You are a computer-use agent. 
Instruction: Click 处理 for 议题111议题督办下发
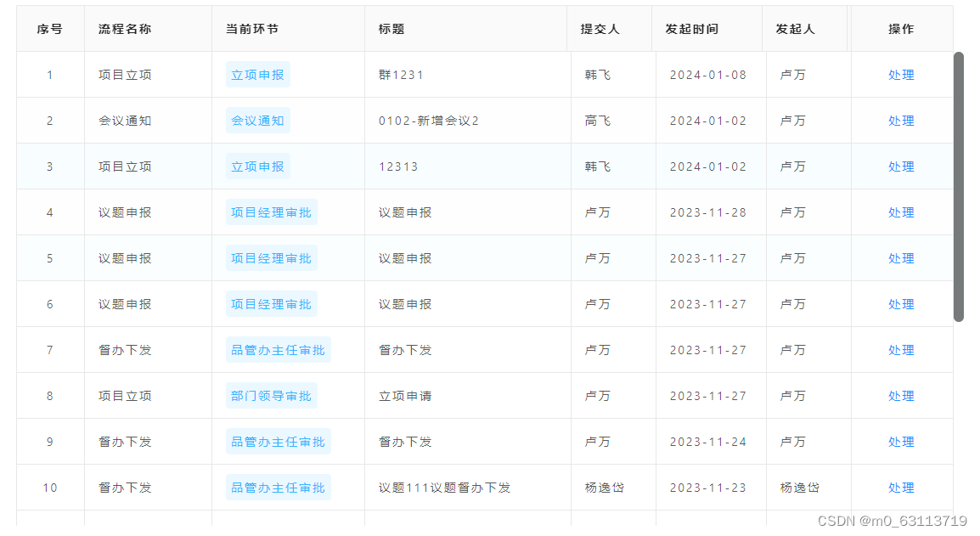click(x=901, y=488)
